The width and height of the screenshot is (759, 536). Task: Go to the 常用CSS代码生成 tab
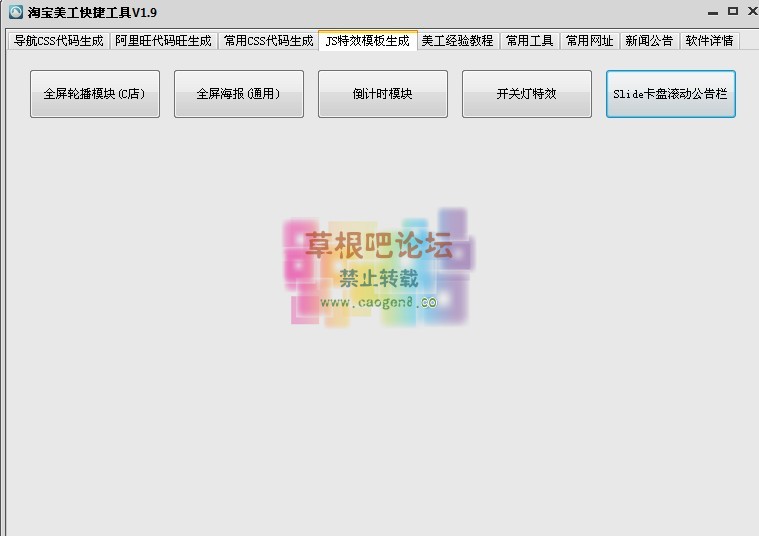coord(268,41)
